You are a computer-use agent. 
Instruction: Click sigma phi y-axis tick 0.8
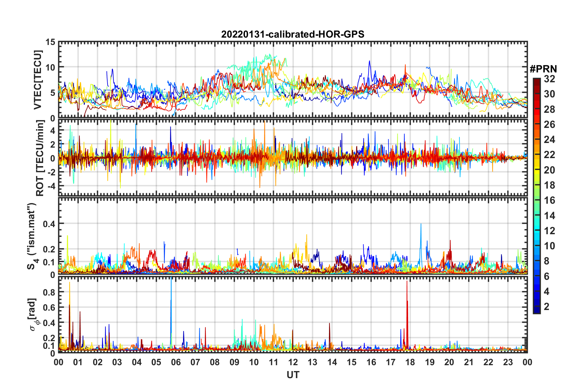point(49,292)
